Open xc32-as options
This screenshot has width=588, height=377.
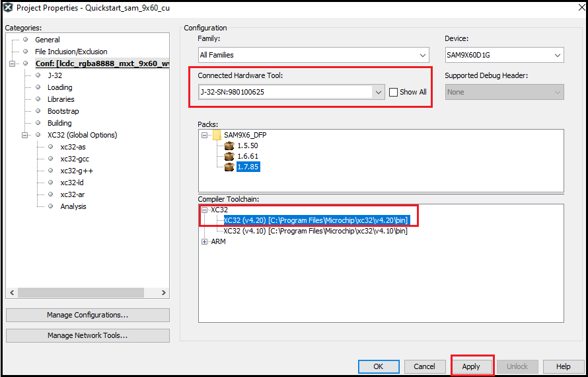(x=73, y=147)
